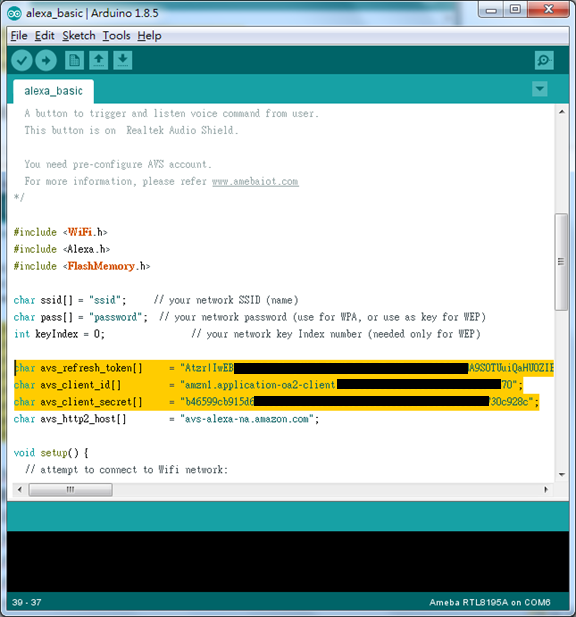Click the Realtek Audio Shield comment line
Viewport: 576px width, 617px height.
tap(131, 130)
